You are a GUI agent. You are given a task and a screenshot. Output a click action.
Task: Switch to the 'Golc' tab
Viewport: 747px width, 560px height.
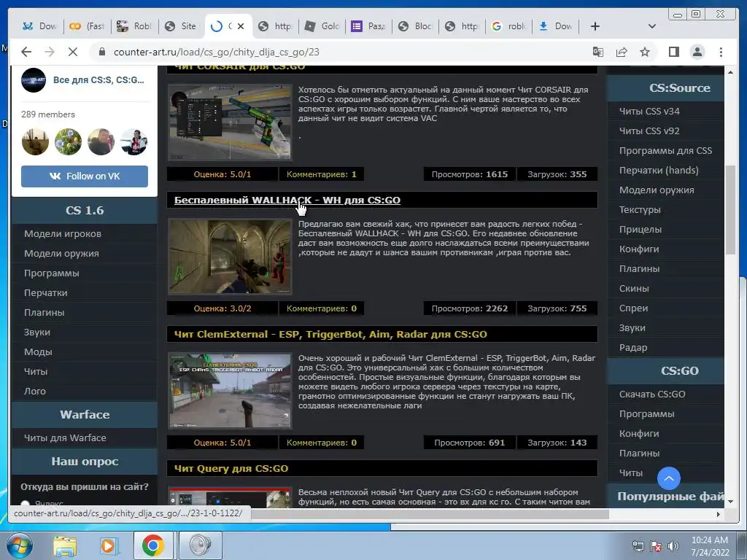click(322, 26)
